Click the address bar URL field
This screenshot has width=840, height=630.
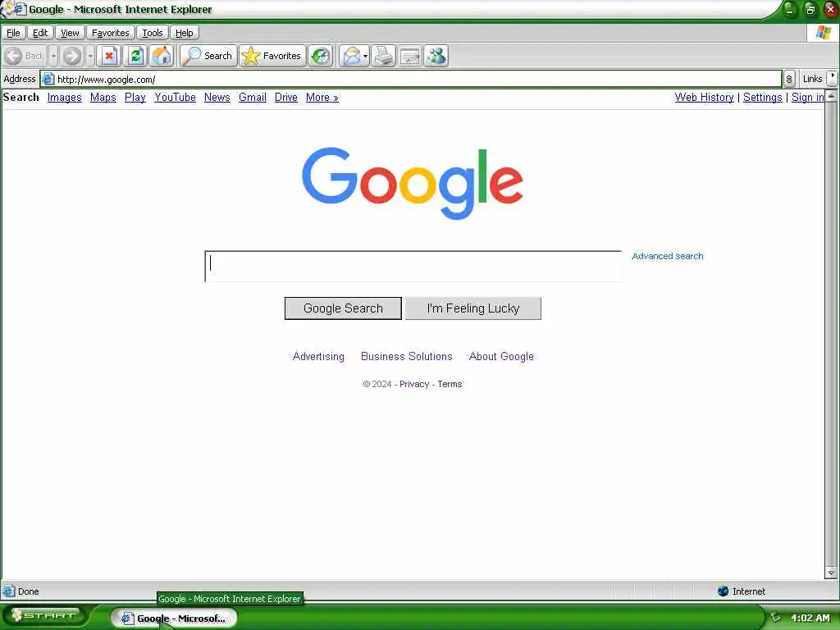411,80
